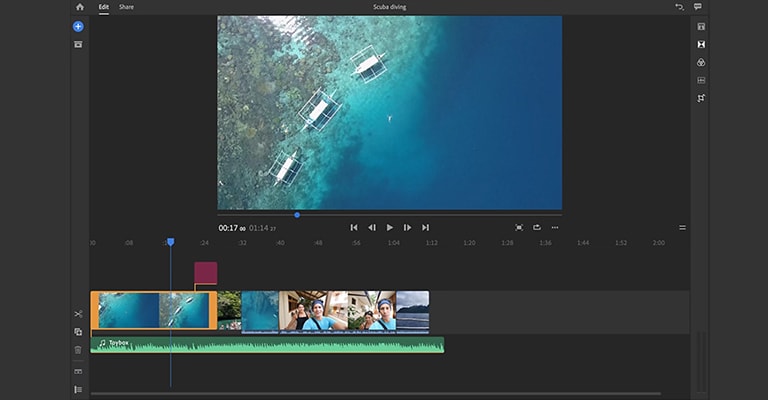768x400 pixels.
Task: Toggle fullscreen preview
Action: click(519, 227)
